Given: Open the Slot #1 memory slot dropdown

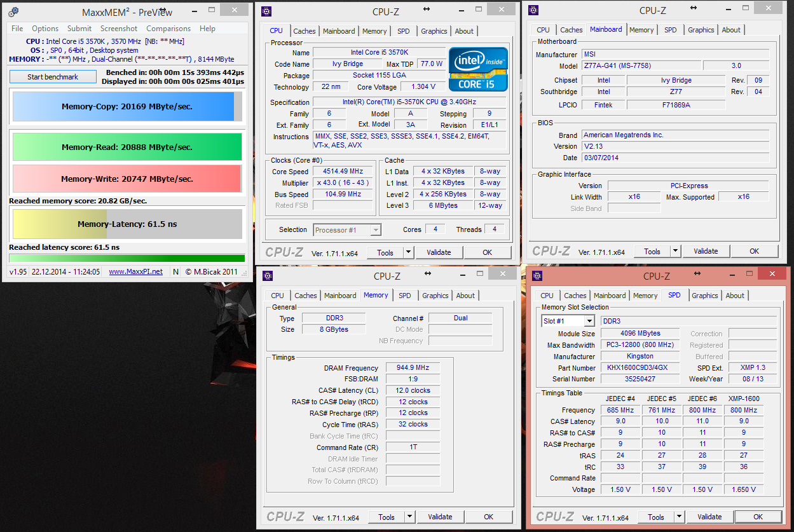Looking at the screenshot, I should pyautogui.click(x=589, y=321).
